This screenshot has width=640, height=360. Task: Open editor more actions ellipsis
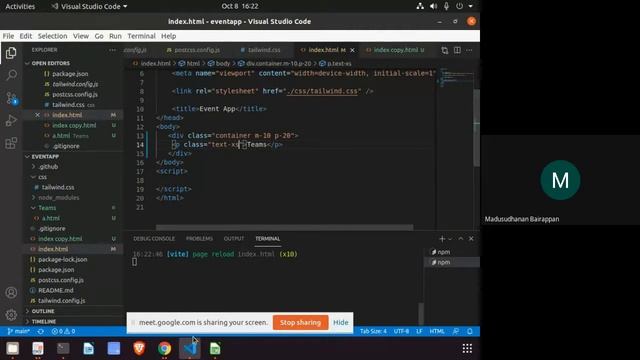coord(469,50)
